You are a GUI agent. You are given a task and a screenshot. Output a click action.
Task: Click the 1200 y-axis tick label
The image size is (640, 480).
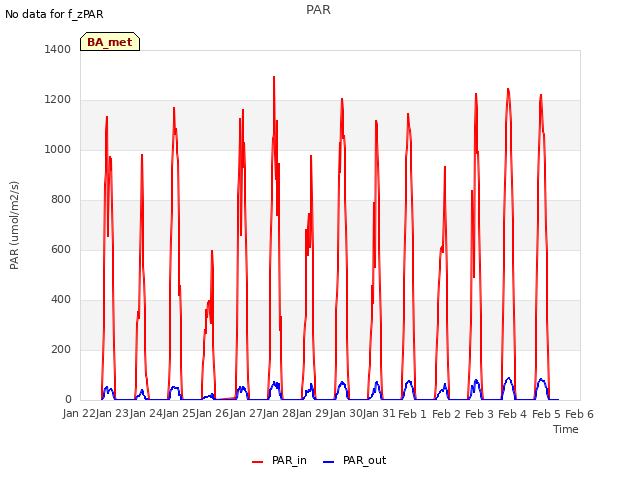point(58,100)
